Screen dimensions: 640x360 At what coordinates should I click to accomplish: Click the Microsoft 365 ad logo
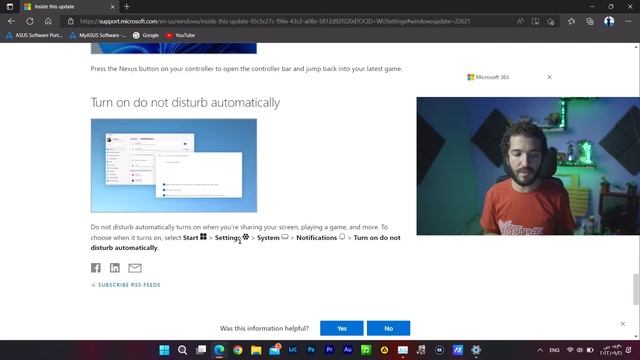488,77
